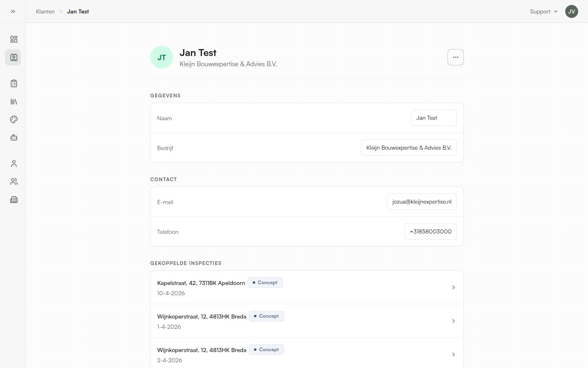The width and height of the screenshot is (588, 368).
Task: Click Concept badge on 1-4-2026 row
Action: (x=266, y=316)
